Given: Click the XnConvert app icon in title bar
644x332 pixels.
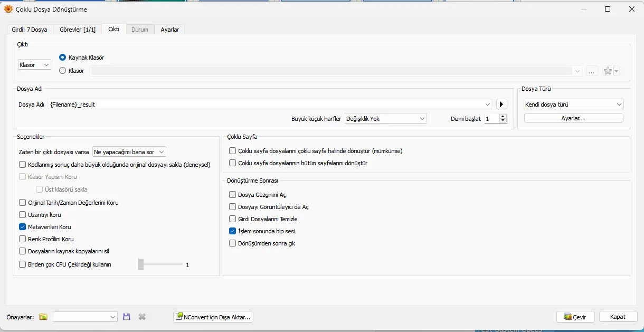Looking at the screenshot, I should point(8,9).
